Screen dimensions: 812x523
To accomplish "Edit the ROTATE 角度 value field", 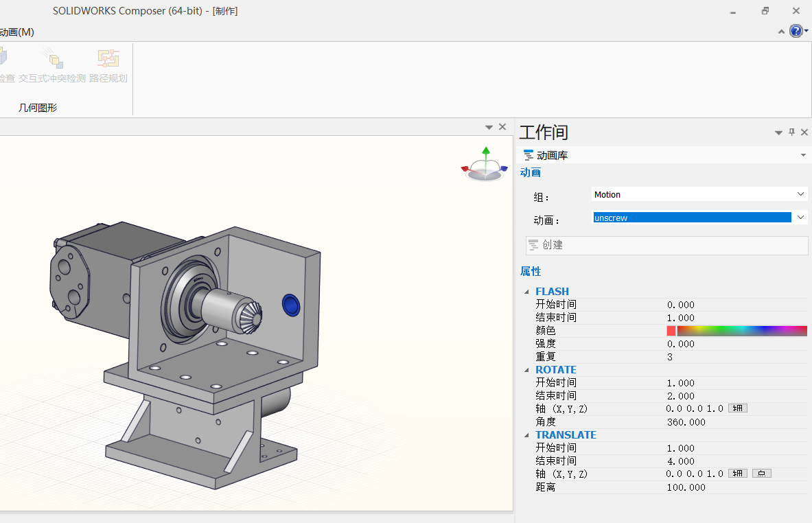I will point(686,421).
